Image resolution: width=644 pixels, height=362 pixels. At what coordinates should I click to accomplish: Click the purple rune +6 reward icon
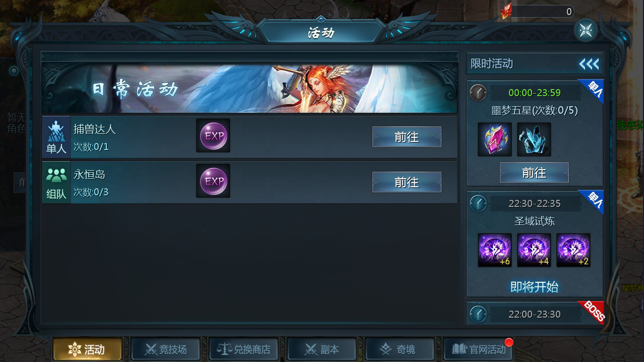tap(495, 250)
